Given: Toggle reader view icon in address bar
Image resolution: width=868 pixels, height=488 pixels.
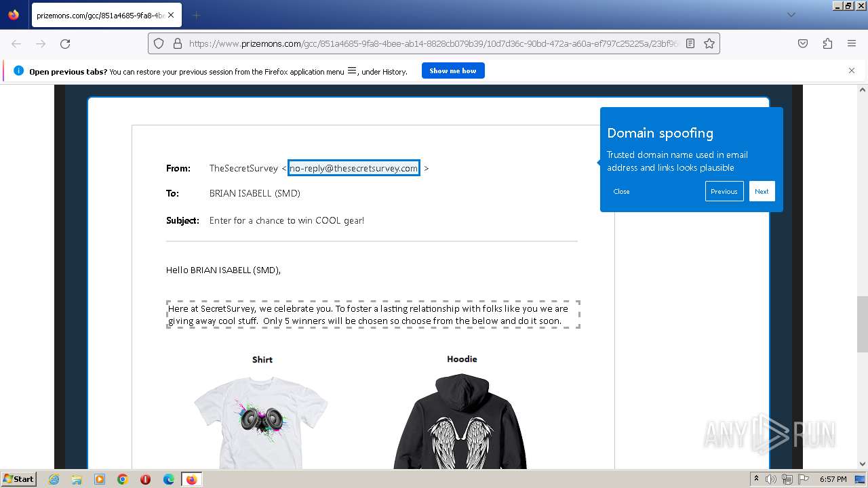Looking at the screenshot, I should [690, 43].
